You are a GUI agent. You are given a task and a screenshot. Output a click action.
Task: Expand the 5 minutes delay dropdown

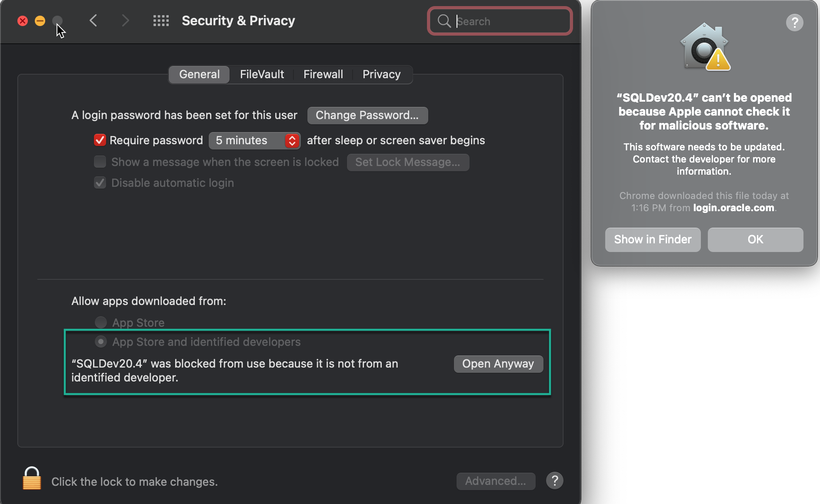[254, 140]
